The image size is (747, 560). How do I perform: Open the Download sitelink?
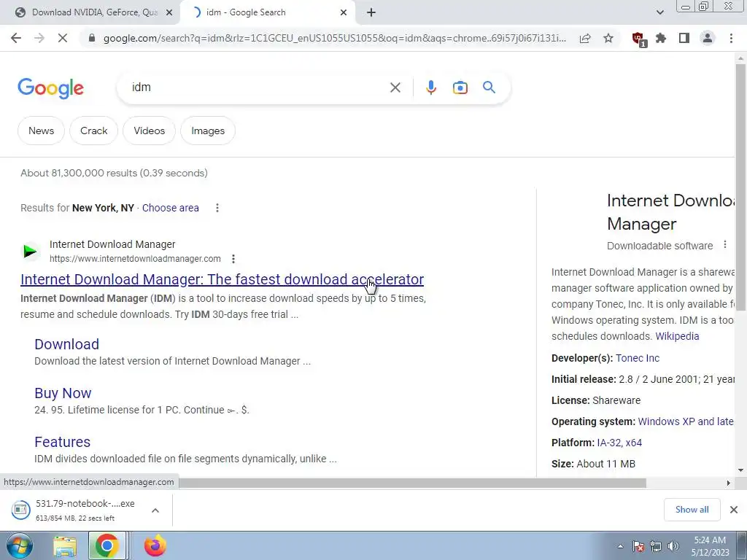point(66,344)
